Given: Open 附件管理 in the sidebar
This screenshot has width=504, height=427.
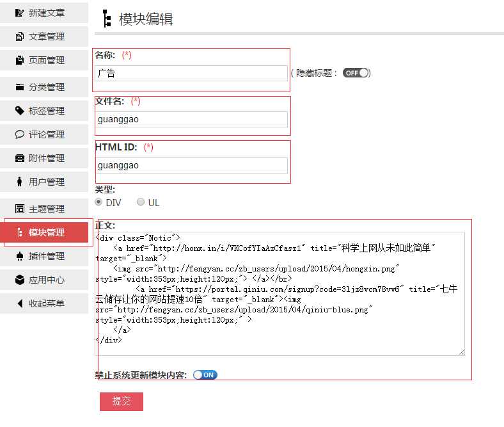Looking at the screenshot, I should click(x=44, y=158).
